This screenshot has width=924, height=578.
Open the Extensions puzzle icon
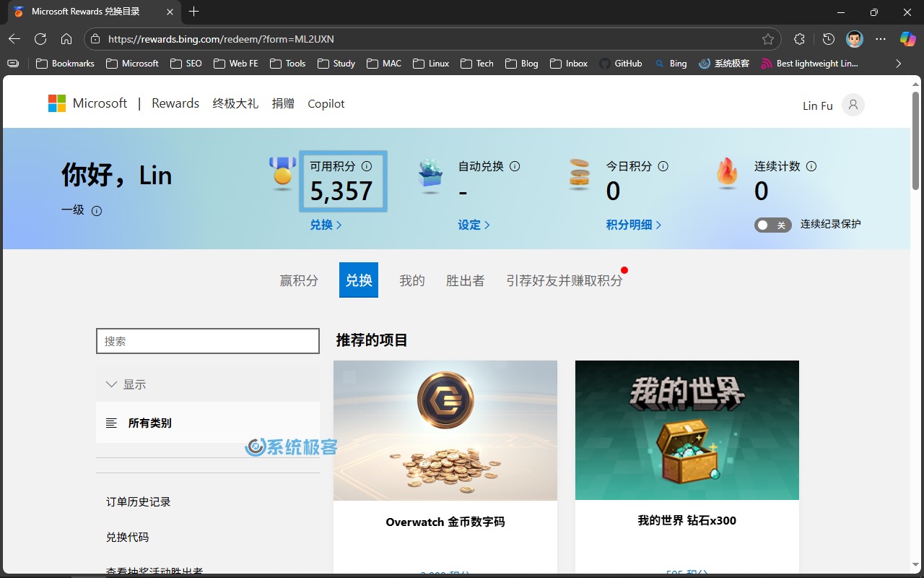(x=799, y=39)
